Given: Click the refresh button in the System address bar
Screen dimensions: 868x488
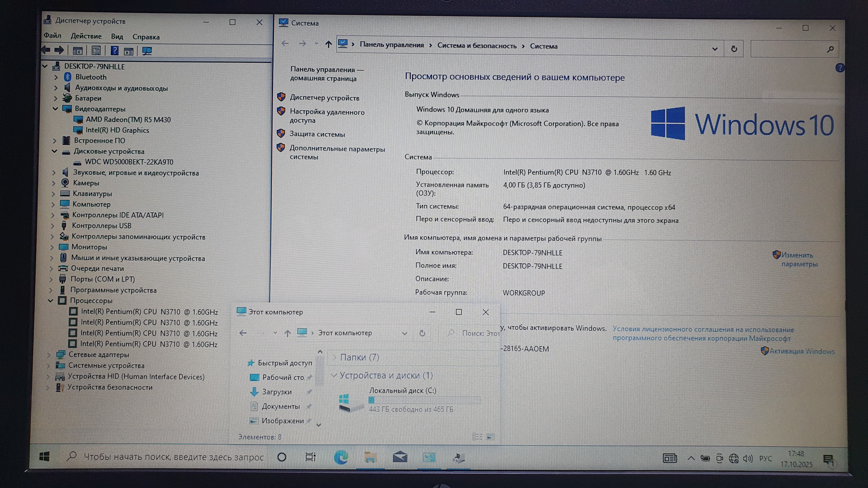Looking at the screenshot, I should 734,49.
